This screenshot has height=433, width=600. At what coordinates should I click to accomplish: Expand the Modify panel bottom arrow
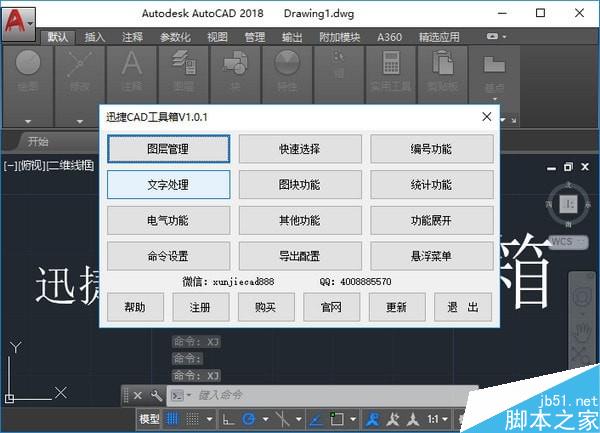pos(80,122)
